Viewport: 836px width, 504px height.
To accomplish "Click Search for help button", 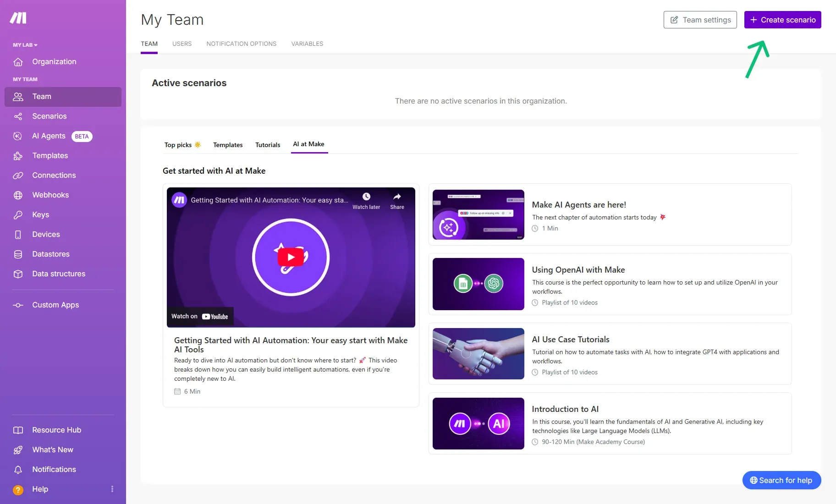I will [x=781, y=480].
